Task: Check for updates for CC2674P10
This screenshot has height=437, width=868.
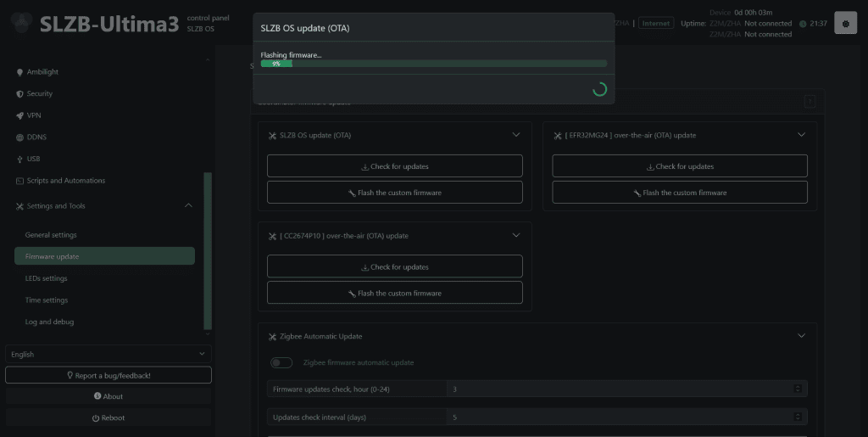Action: pos(394,266)
